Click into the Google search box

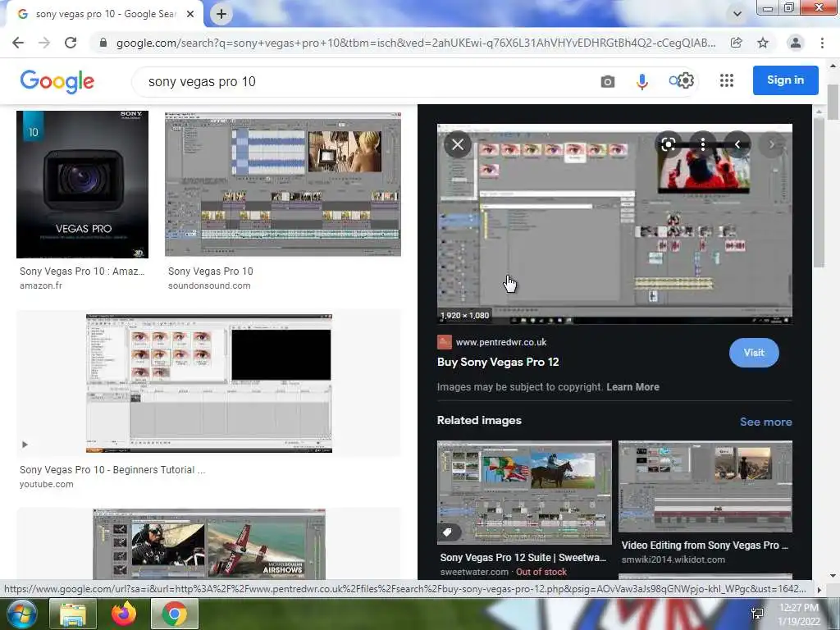[x=364, y=81]
